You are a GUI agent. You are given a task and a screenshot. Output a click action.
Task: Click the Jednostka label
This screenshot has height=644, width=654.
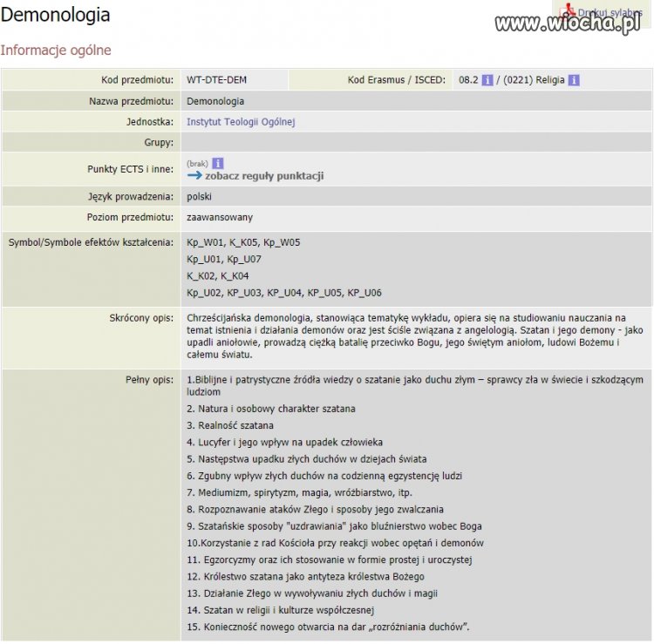pos(150,122)
